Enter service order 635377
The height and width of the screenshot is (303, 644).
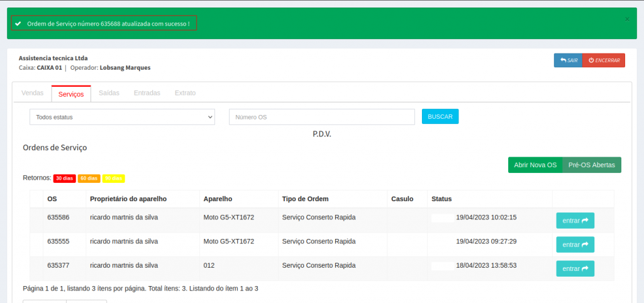tap(575, 268)
